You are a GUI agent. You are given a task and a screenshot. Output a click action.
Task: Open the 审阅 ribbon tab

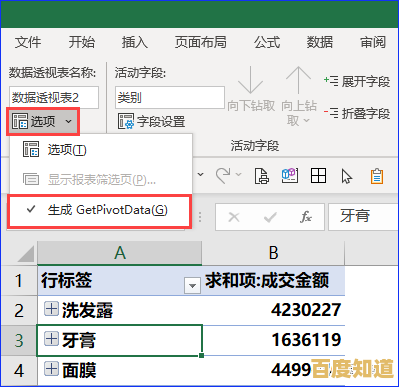click(373, 42)
